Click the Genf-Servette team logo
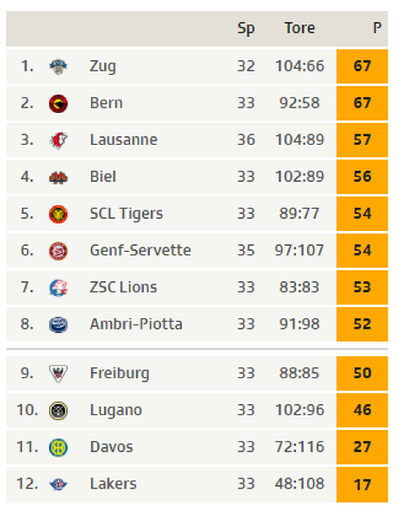The height and width of the screenshot is (527, 420). click(58, 251)
